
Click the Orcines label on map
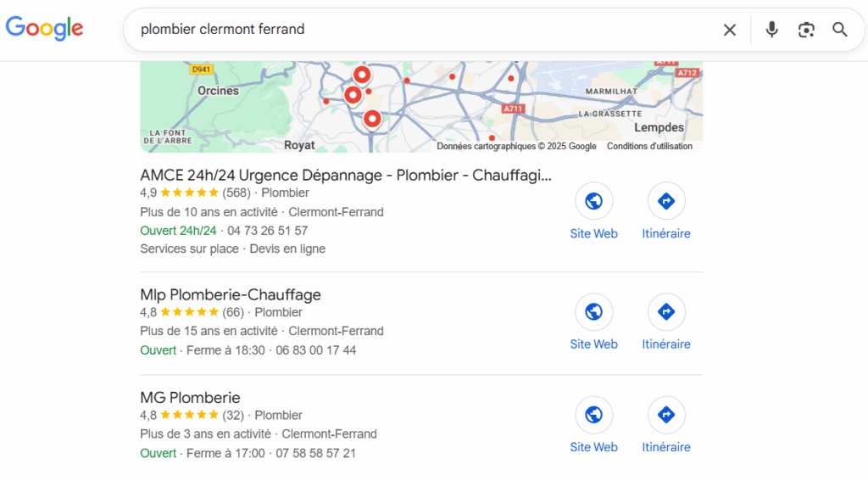[x=218, y=91]
